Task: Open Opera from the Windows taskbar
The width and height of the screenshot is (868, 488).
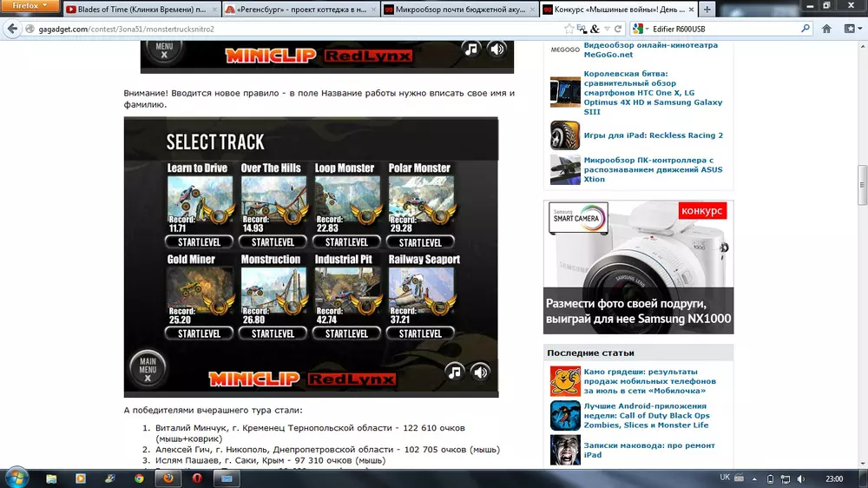Action: pyautogui.click(x=196, y=478)
